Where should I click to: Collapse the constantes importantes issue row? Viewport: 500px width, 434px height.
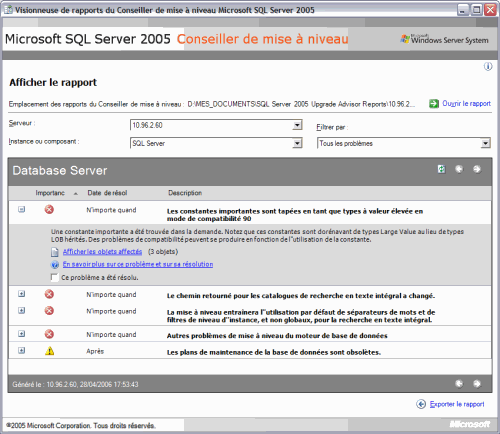(x=21, y=209)
